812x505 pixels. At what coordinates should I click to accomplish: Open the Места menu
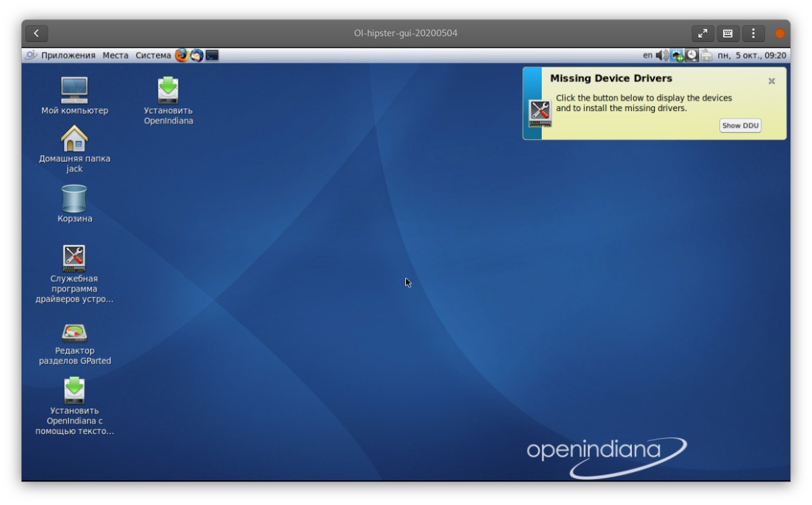pos(115,55)
